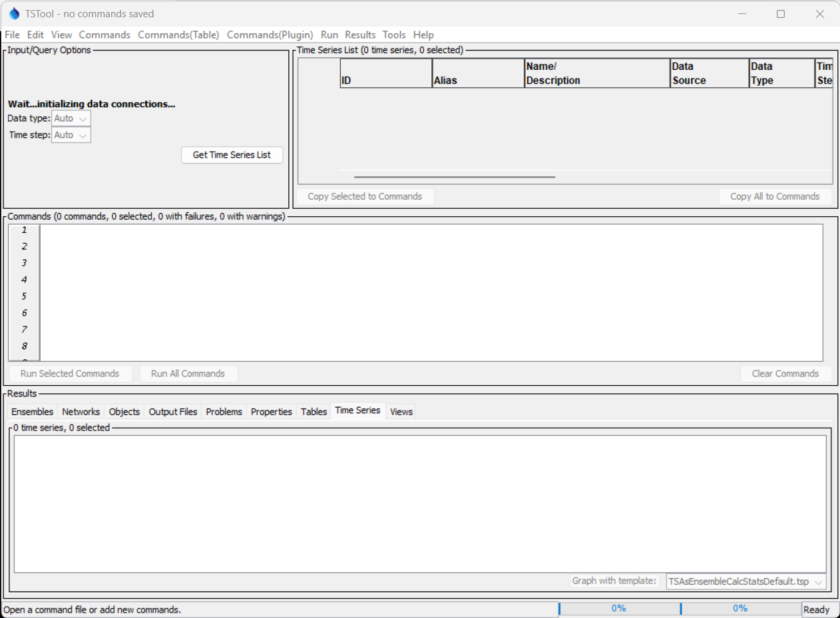
Task: Open the Time step dropdown
Action: pyautogui.click(x=71, y=134)
